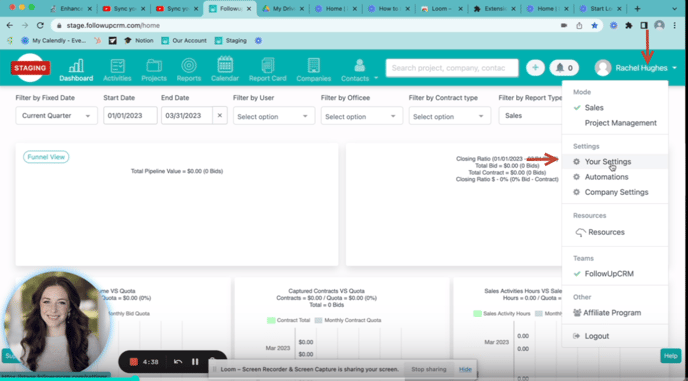The image size is (688, 381).
Task: Stop the Loom recording red button
Action: click(x=134, y=362)
